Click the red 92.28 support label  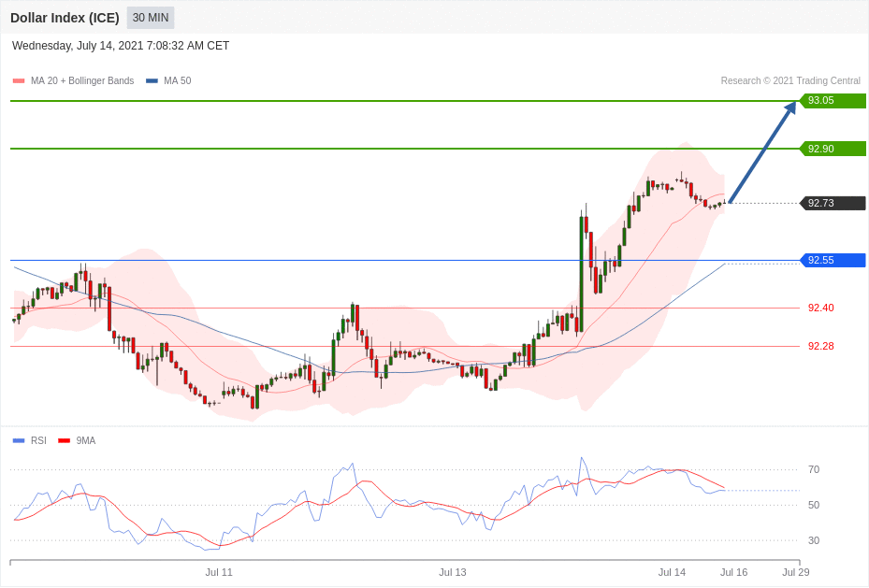[x=820, y=346]
